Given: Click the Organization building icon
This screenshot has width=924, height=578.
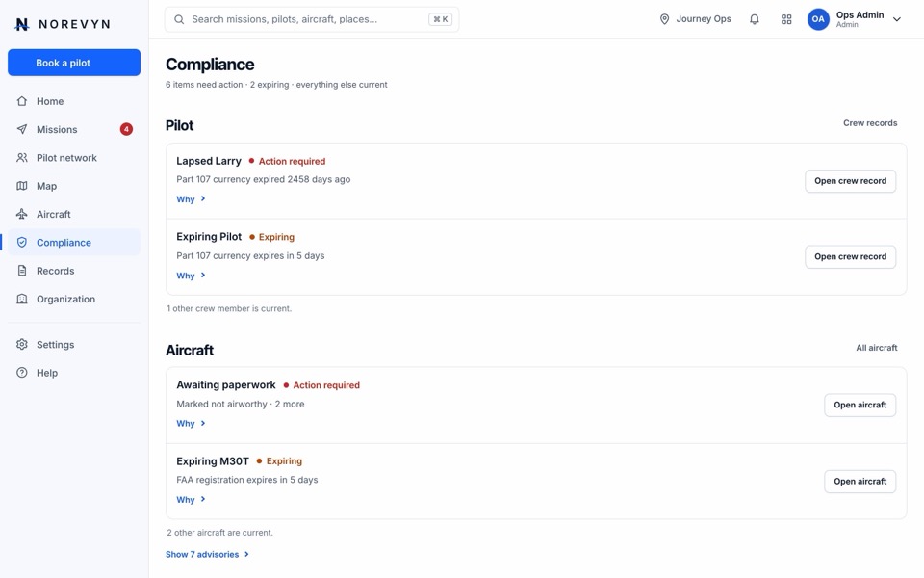Looking at the screenshot, I should click(22, 299).
